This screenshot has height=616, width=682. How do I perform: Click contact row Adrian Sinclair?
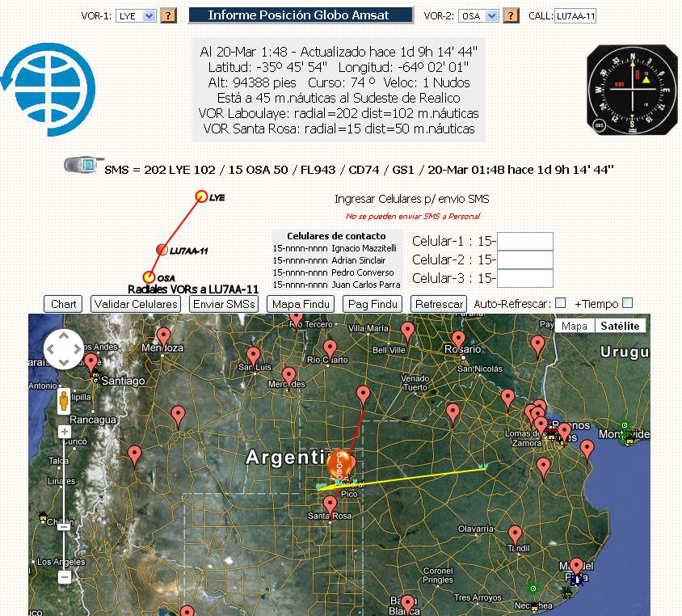[329, 260]
